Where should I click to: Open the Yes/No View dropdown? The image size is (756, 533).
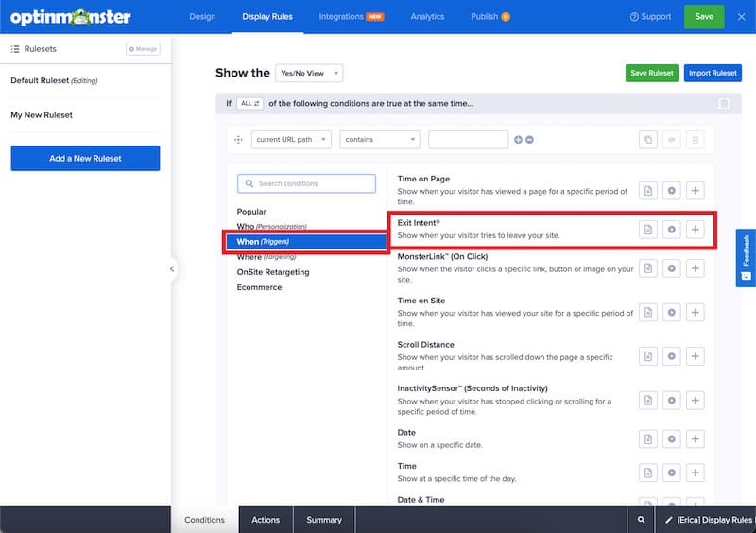(309, 73)
